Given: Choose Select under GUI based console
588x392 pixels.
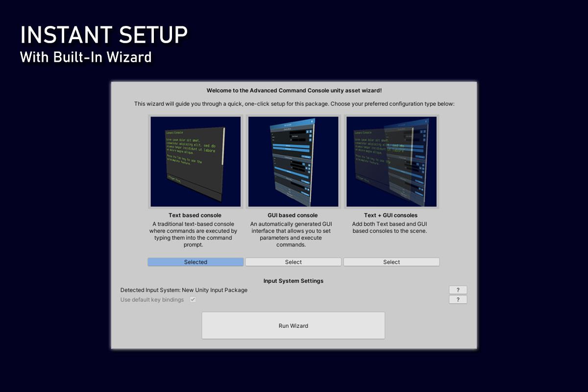Looking at the screenshot, I should pos(294,262).
